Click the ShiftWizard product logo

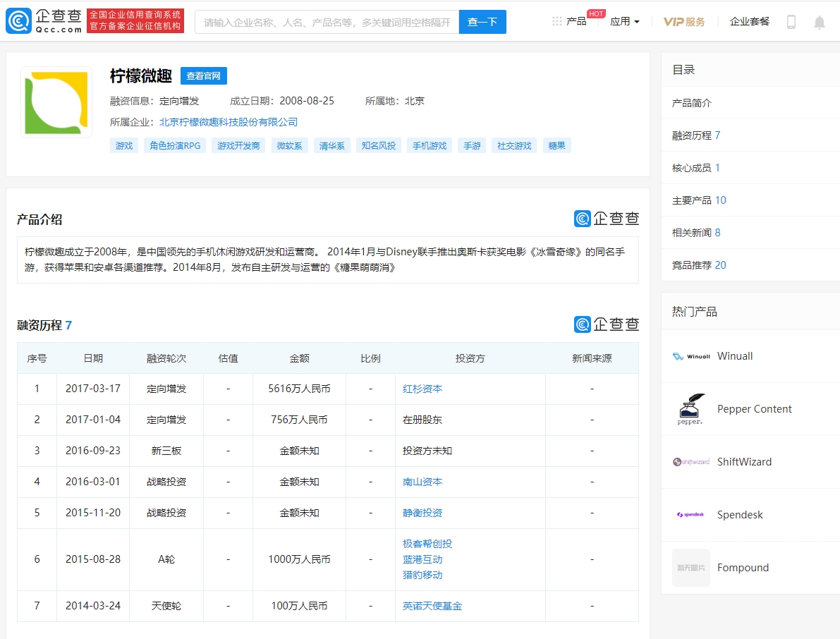point(691,462)
